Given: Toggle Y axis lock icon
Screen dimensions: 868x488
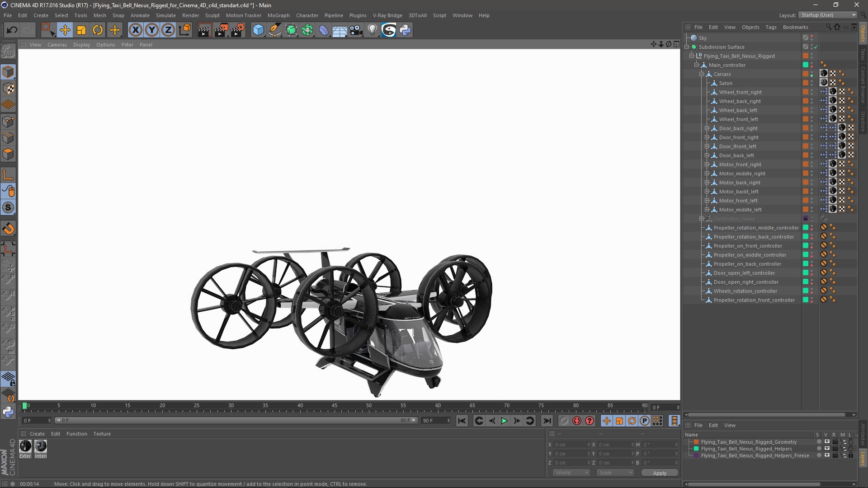Looking at the screenshot, I should coord(152,30).
